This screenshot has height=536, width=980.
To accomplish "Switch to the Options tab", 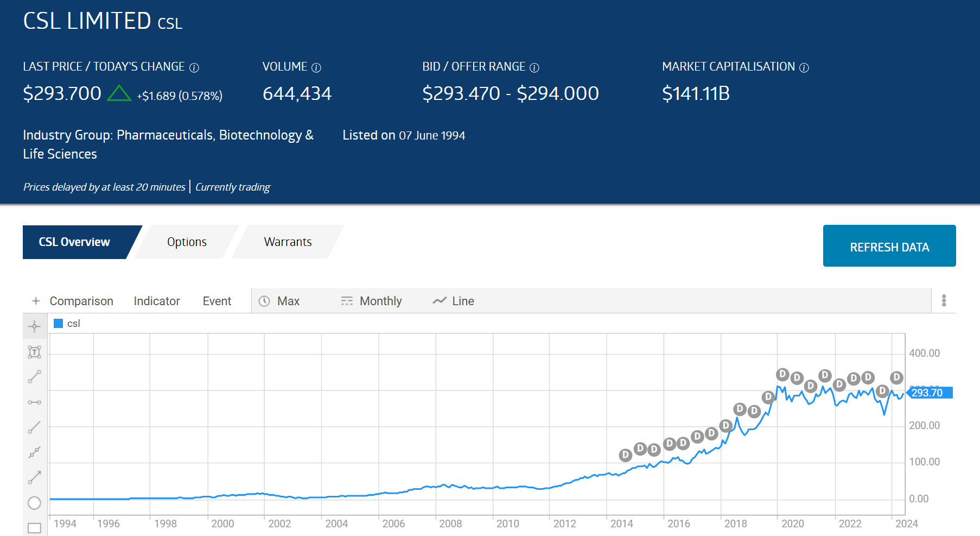I will pyautogui.click(x=187, y=242).
